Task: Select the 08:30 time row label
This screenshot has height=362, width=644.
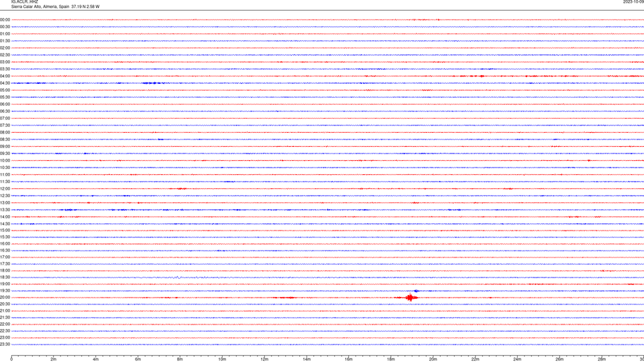Action: pos(5,139)
